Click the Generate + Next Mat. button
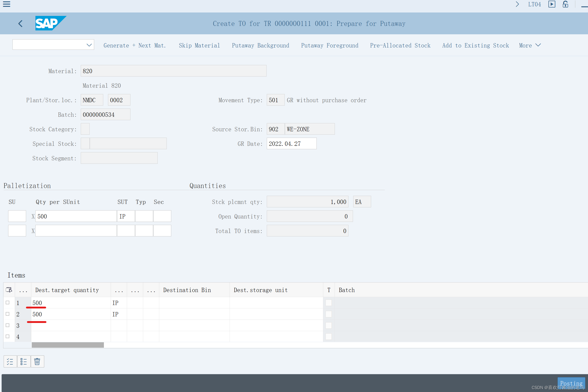 pyautogui.click(x=135, y=45)
